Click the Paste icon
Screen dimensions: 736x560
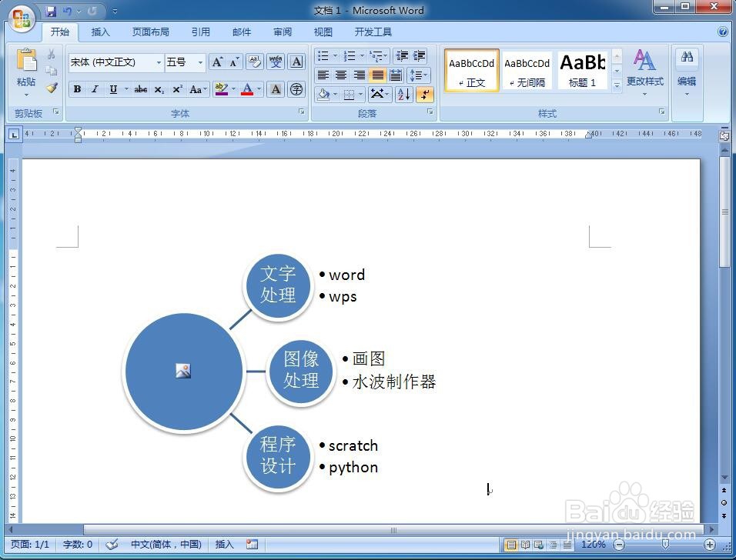[x=26, y=61]
